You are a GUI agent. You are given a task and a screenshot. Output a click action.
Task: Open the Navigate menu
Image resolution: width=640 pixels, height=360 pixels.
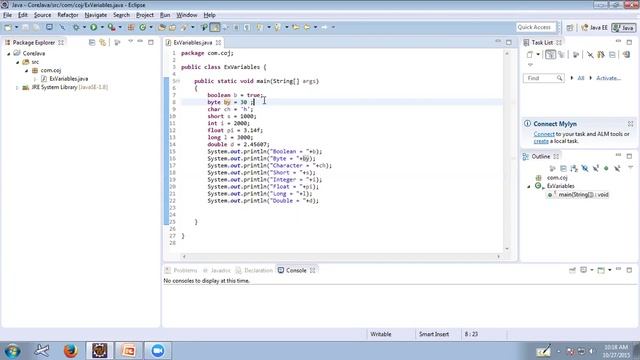coord(96,15)
